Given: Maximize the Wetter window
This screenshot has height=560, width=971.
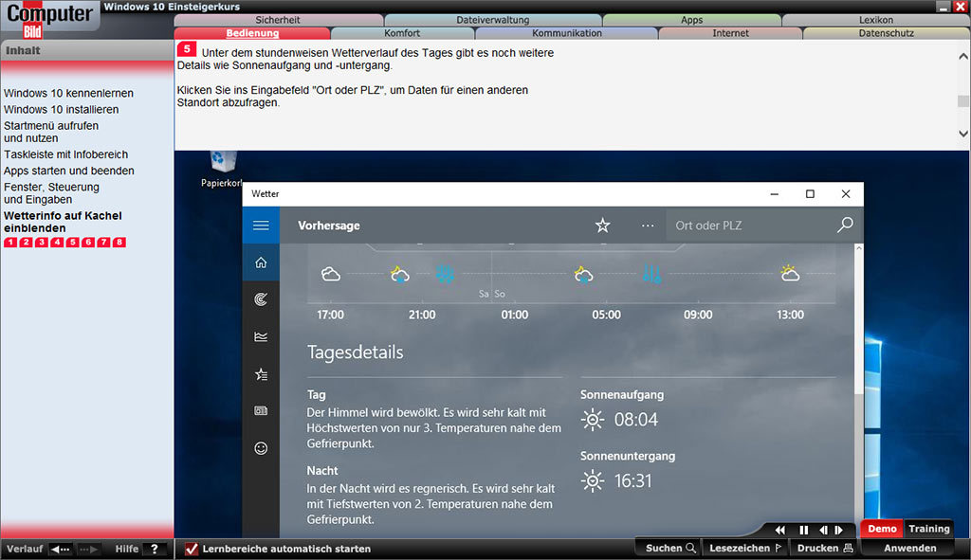Looking at the screenshot, I should point(810,193).
